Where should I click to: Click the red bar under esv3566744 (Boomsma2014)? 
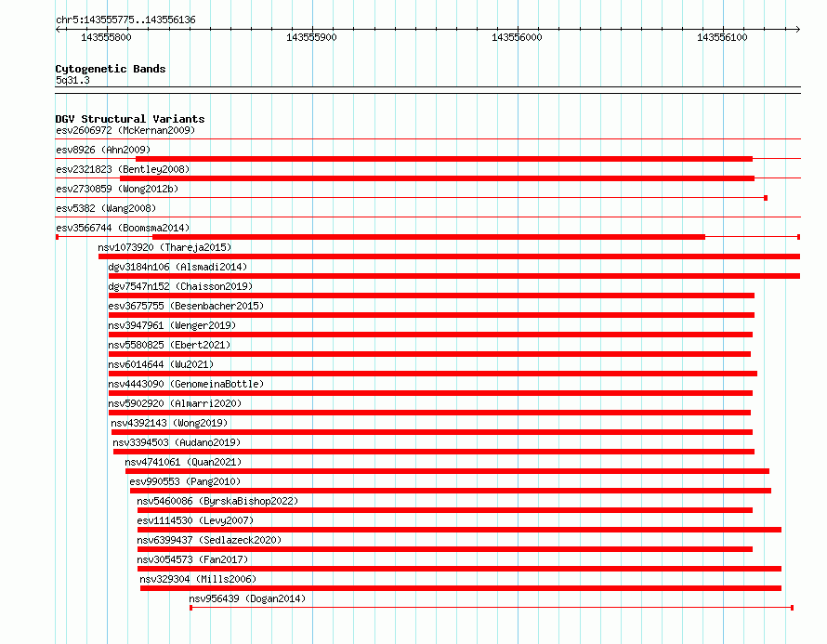point(428,237)
